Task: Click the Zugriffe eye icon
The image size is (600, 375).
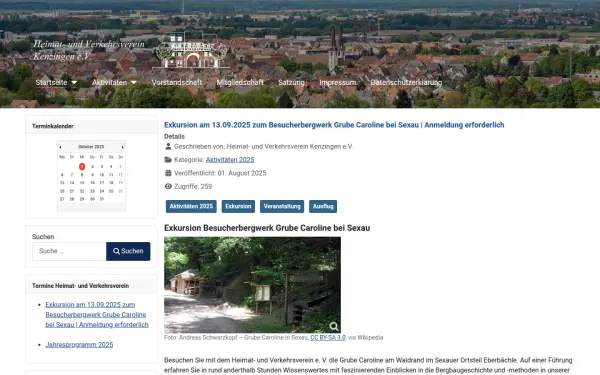Action: [168, 186]
